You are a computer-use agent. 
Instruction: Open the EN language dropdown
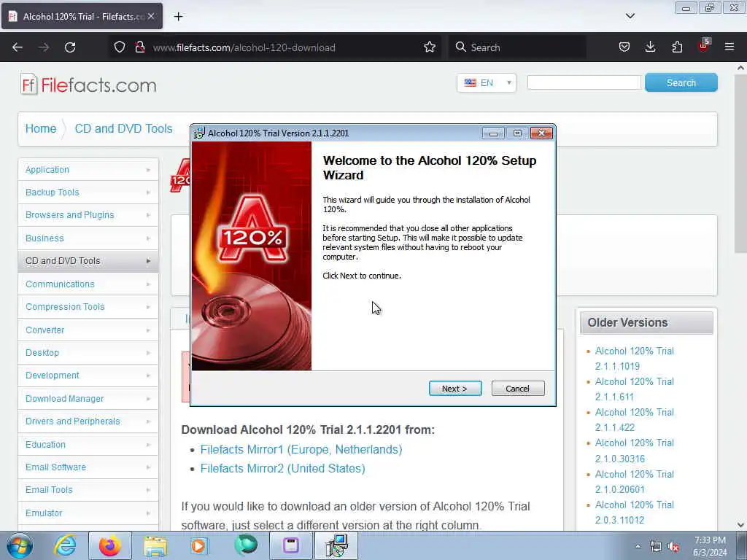(x=487, y=83)
